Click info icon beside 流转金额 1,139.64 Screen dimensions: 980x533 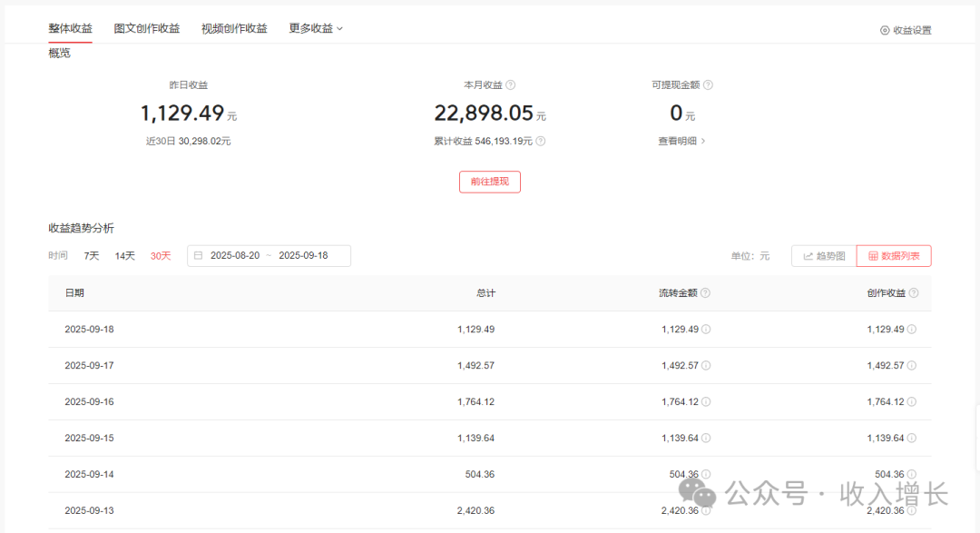pos(706,438)
